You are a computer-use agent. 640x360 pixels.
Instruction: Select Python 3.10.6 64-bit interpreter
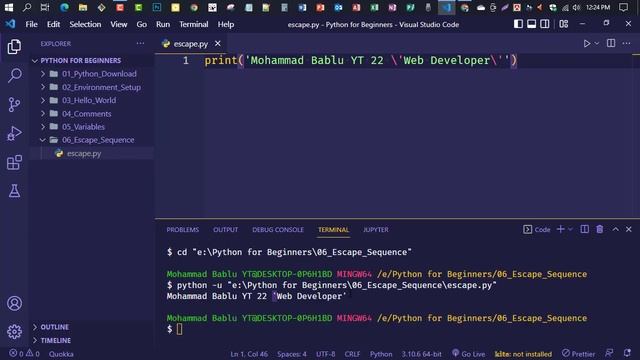pos(421,354)
